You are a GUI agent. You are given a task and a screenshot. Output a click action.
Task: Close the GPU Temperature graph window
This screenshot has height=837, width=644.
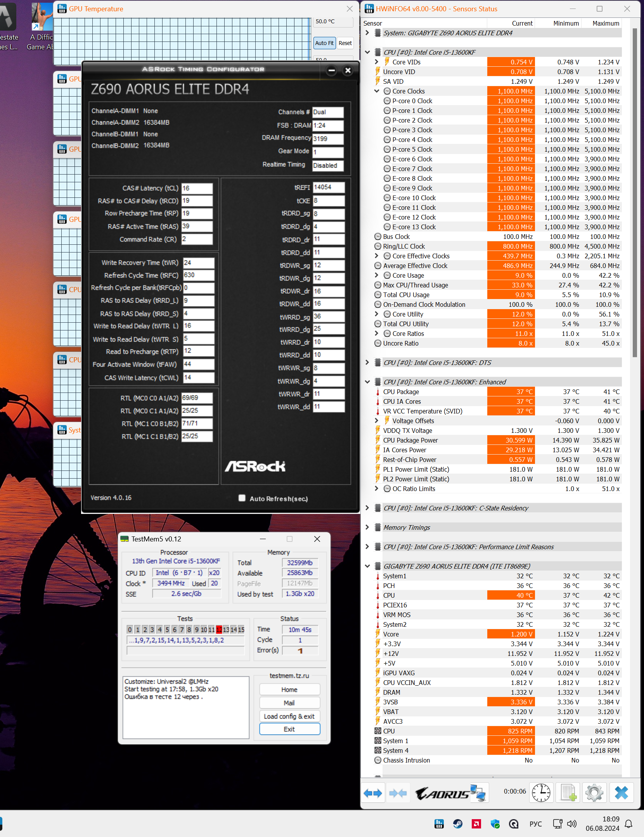pos(350,9)
